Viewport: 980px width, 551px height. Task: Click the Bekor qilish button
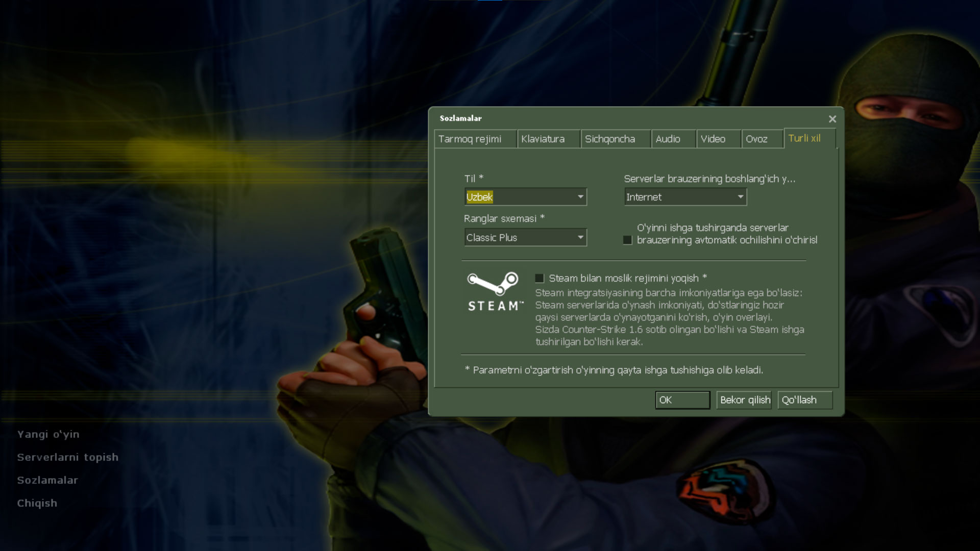[x=744, y=400]
